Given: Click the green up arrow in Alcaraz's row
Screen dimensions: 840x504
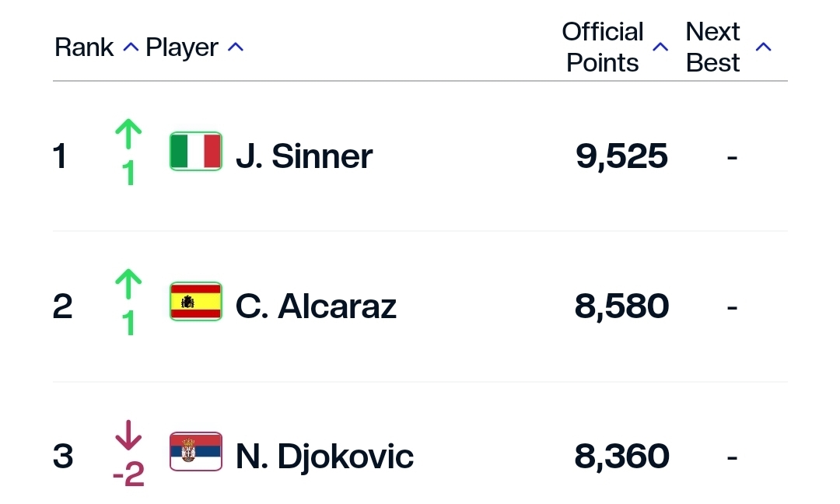Looking at the screenshot, I should tap(128, 285).
